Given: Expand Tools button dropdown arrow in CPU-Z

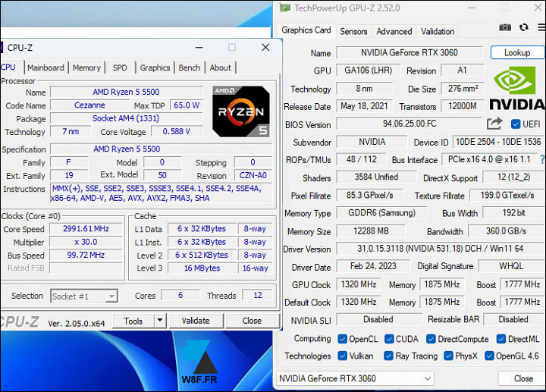Looking at the screenshot, I should [x=160, y=320].
